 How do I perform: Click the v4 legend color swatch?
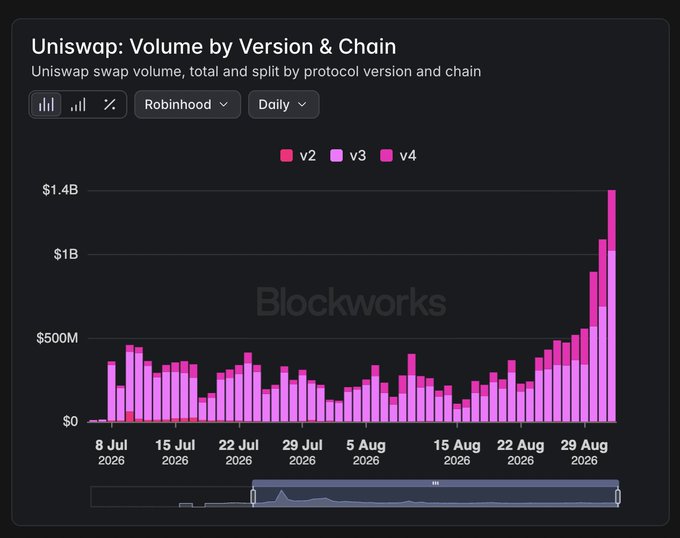point(386,156)
